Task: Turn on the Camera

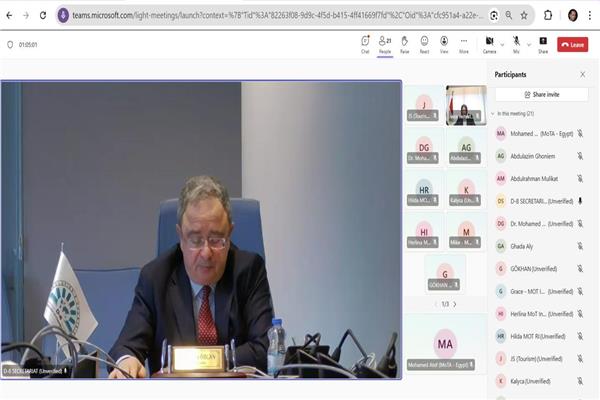Action: (x=489, y=45)
